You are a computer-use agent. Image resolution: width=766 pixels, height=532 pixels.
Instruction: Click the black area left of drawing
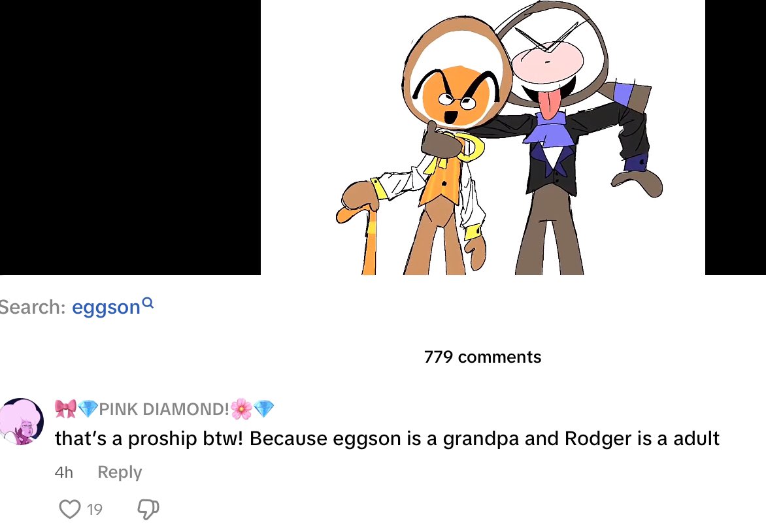click(130, 137)
